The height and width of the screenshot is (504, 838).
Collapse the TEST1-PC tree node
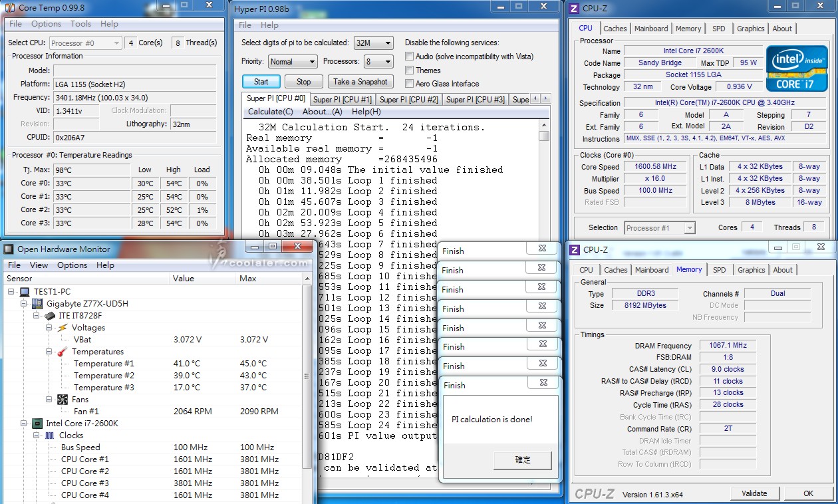coord(11,292)
